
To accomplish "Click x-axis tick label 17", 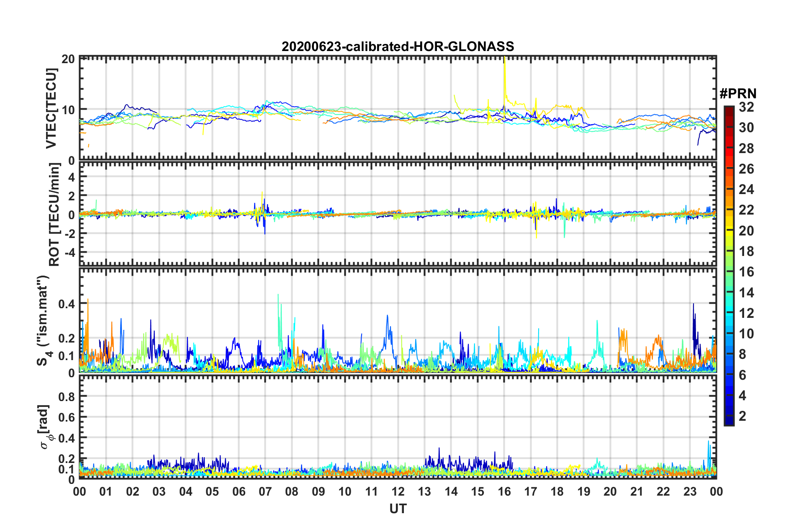I will [x=531, y=491].
